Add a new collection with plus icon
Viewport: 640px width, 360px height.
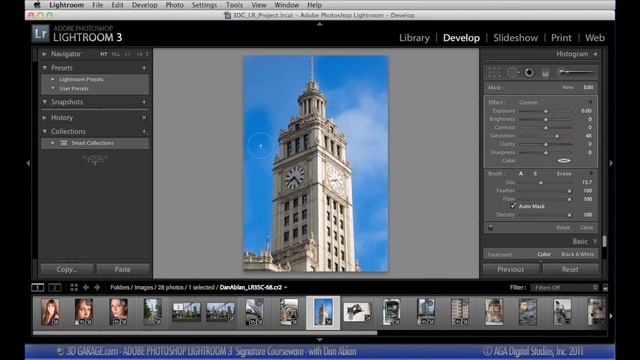click(144, 131)
